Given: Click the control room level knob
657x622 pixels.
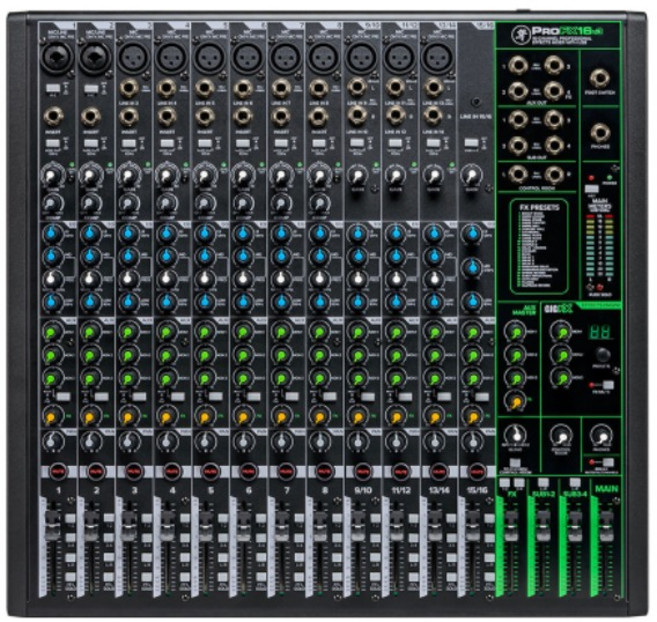Looking at the screenshot, I should (561, 436).
